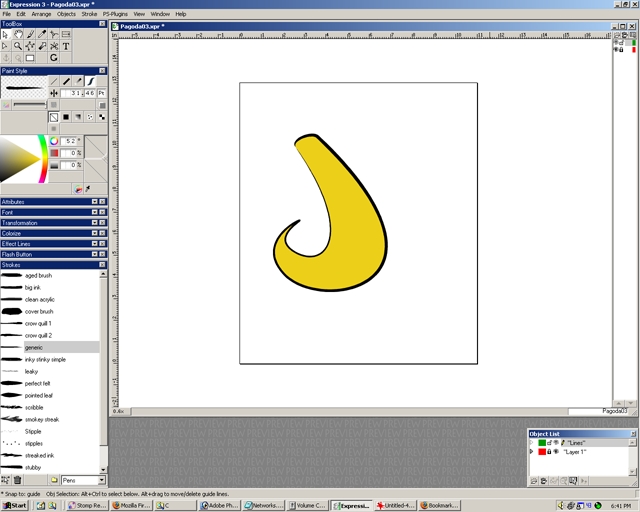Choose the thick solid line stroke type
Viewport: 640px width, 512px height.
click(x=66, y=81)
